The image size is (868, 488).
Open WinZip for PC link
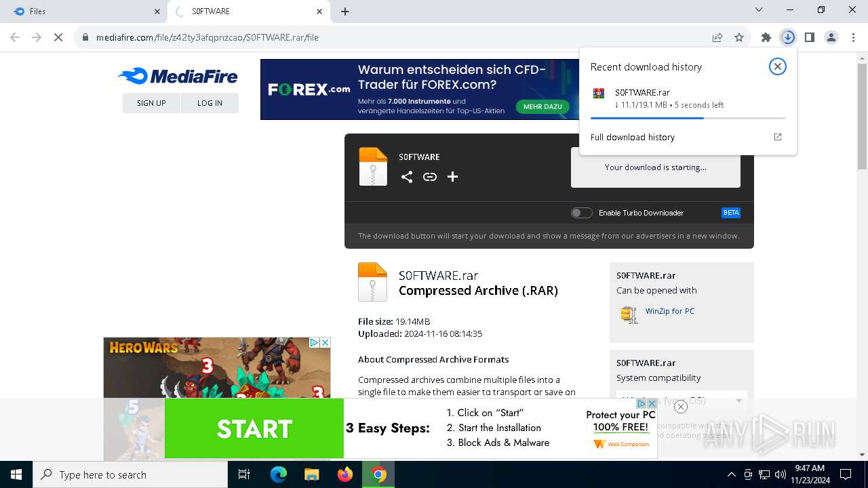coord(670,311)
